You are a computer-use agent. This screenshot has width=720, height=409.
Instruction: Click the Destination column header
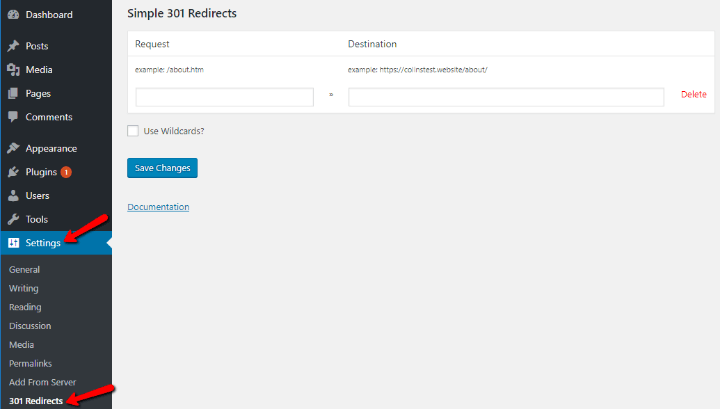(x=372, y=44)
